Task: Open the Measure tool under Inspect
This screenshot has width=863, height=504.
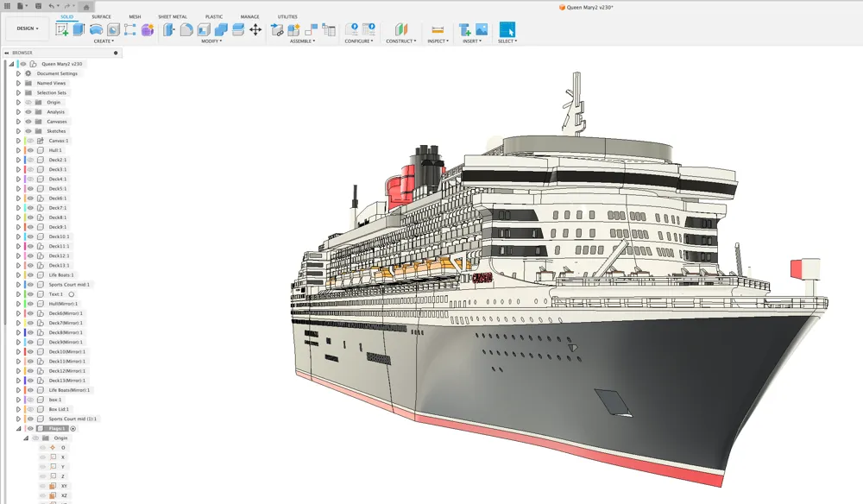Action: [x=438, y=28]
